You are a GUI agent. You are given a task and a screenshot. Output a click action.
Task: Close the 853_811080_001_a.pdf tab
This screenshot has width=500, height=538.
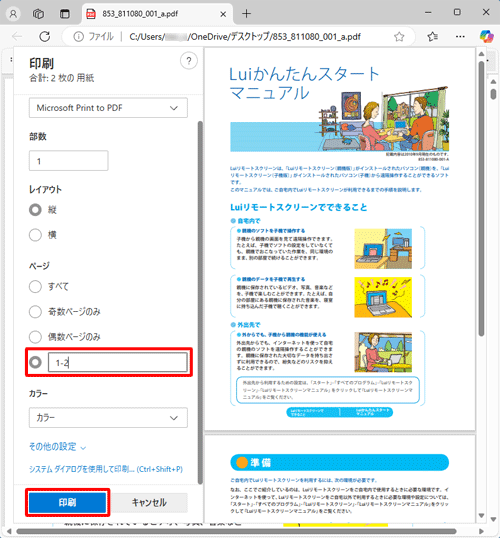coord(223,14)
